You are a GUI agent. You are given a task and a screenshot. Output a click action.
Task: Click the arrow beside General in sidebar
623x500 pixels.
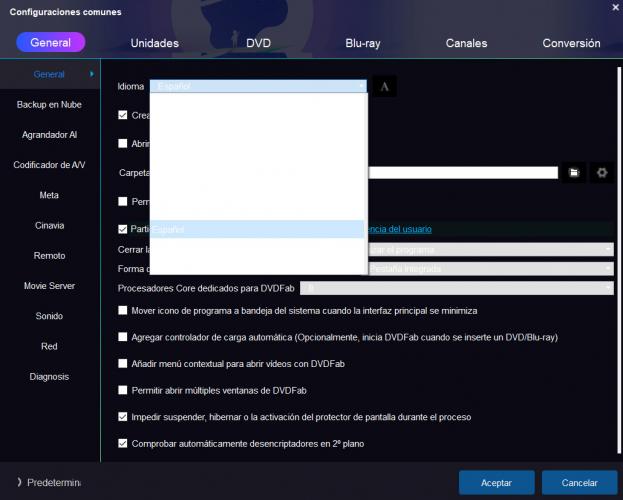[92, 74]
